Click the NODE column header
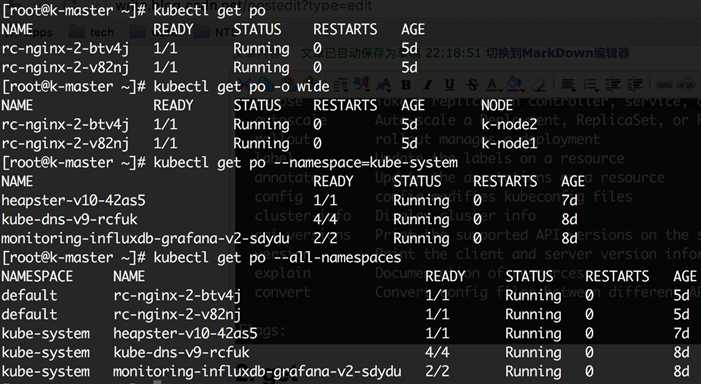The width and height of the screenshot is (701, 384). (497, 105)
